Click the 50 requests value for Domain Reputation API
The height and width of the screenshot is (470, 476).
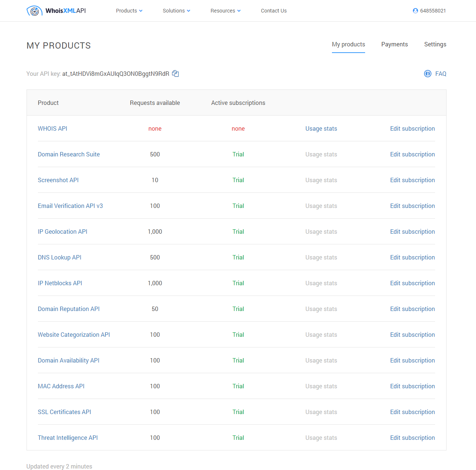[x=155, y=309]
